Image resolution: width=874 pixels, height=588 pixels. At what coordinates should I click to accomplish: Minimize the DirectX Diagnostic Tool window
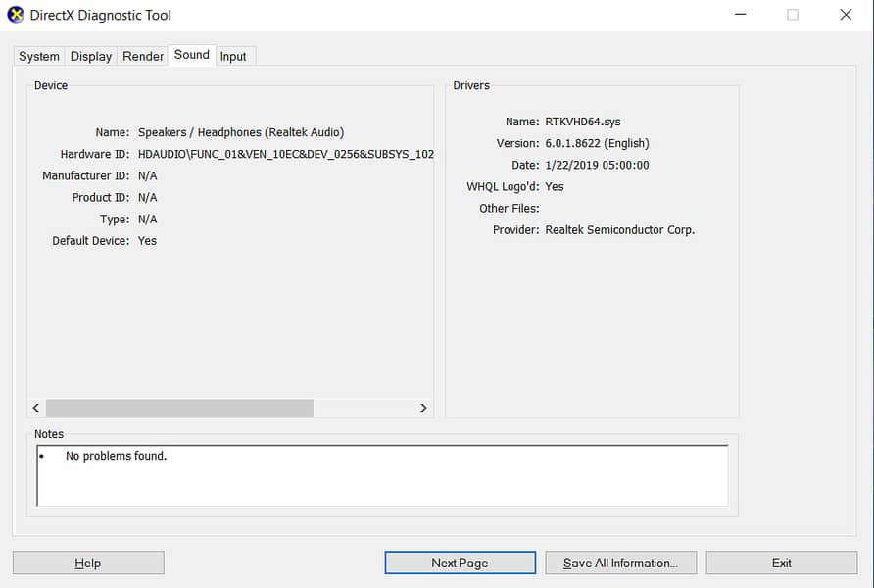coord(740,15)
